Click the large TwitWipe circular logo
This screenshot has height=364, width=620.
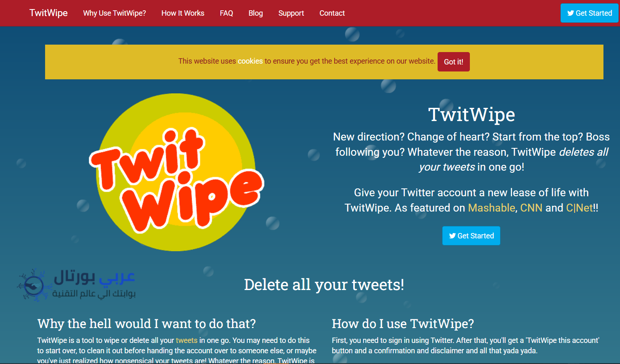[x=177, y=172]
